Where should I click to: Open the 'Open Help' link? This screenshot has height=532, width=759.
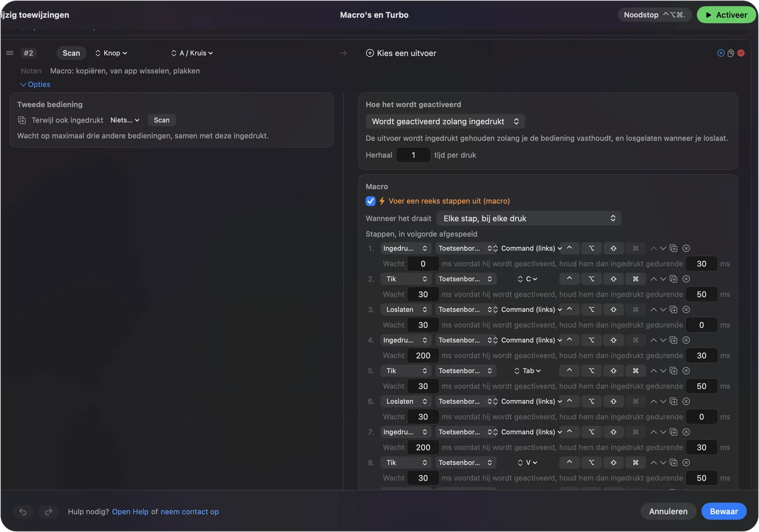click(x=130, y=512)
